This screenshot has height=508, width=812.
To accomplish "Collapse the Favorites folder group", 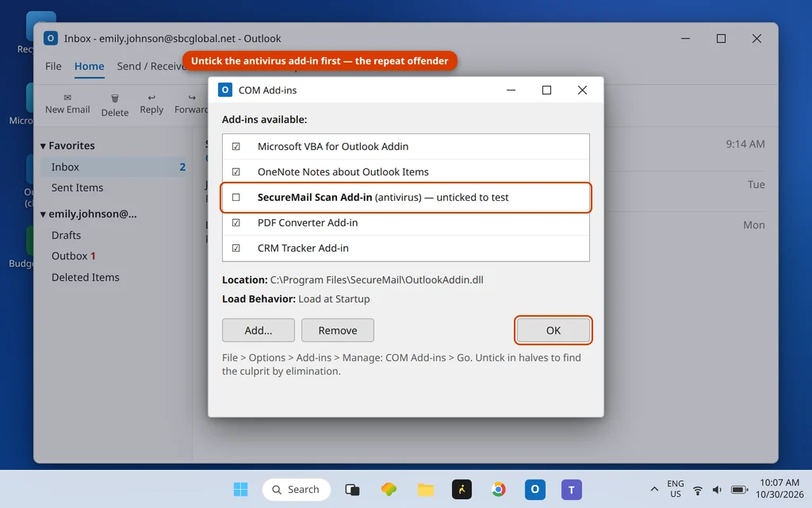I will 43,146.
